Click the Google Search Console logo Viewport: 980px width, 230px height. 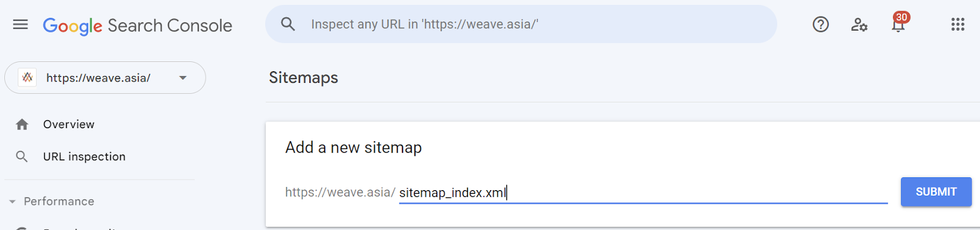(x=137, y=26)
